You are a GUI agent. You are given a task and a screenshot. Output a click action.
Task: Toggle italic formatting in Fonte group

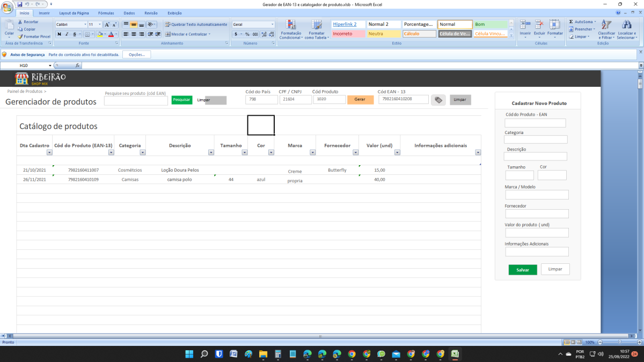click(67, 34)
